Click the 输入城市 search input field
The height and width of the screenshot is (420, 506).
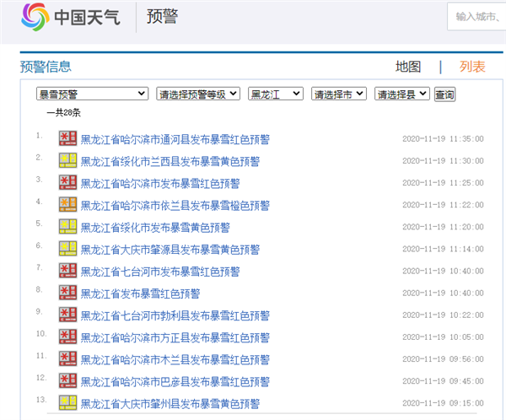(476, 17)
